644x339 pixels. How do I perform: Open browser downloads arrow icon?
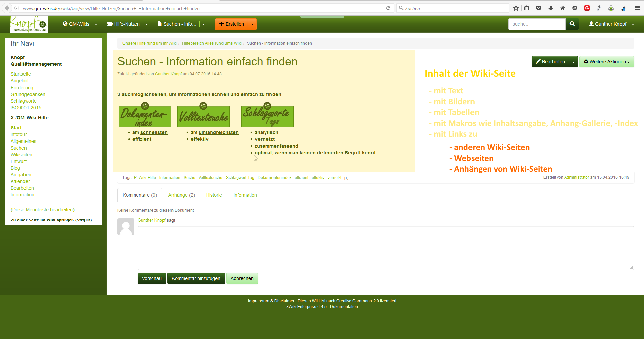tap(551, 8)
